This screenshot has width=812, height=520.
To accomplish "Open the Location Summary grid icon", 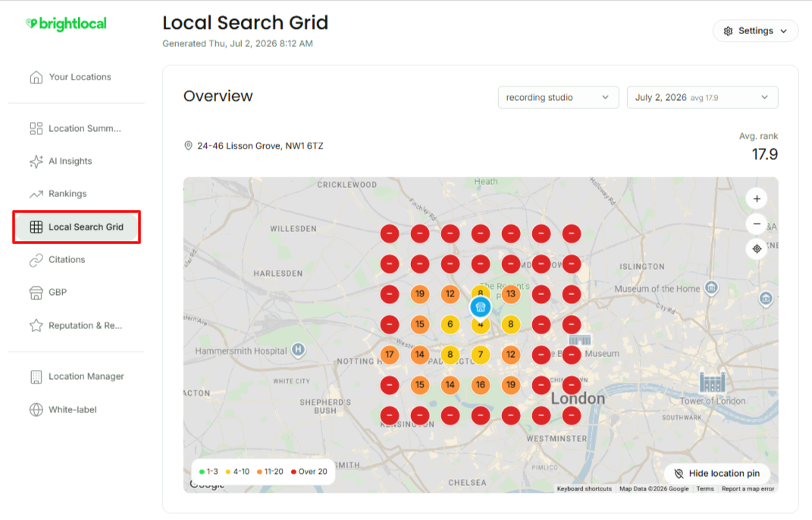I will tap(36, 128).
